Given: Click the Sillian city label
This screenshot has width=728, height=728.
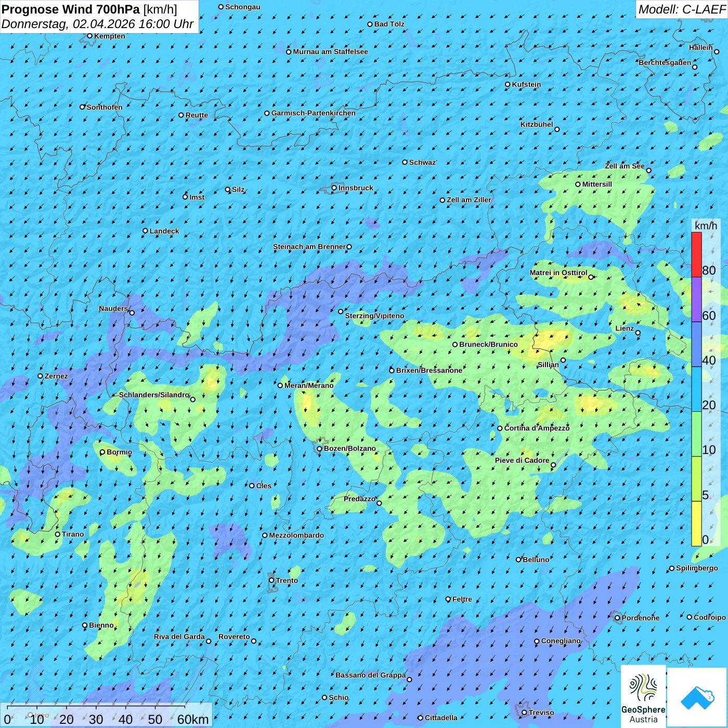Looking at the screenshot, I should pyautogui.click(x=548, y=365).
